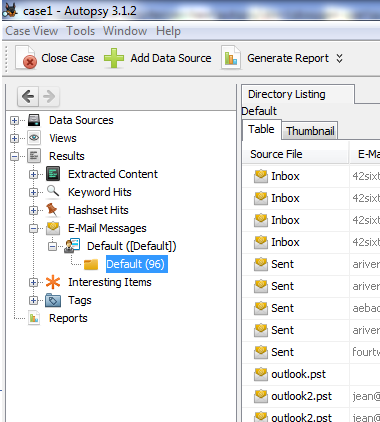Click the Views eye icon

click(34, 138)
